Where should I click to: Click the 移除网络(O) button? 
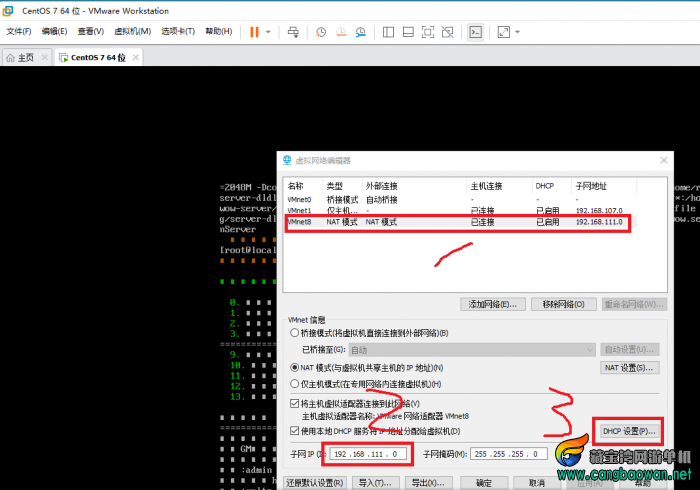563,304
